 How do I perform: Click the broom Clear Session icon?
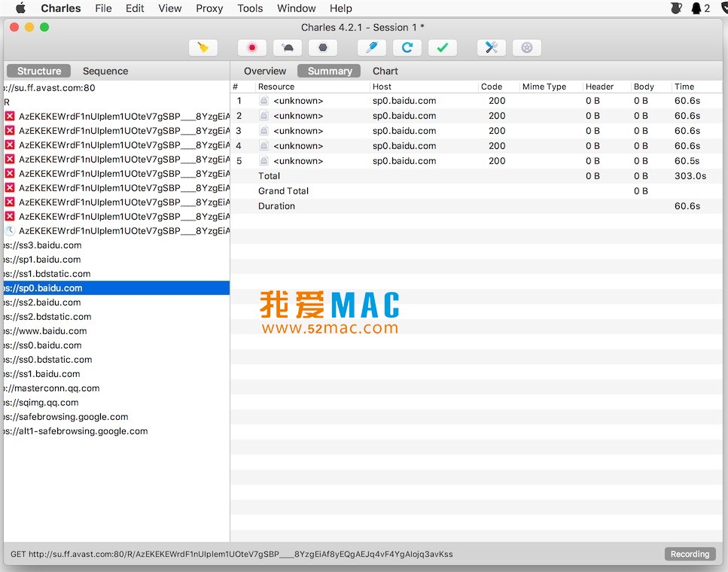coord(203,47)
